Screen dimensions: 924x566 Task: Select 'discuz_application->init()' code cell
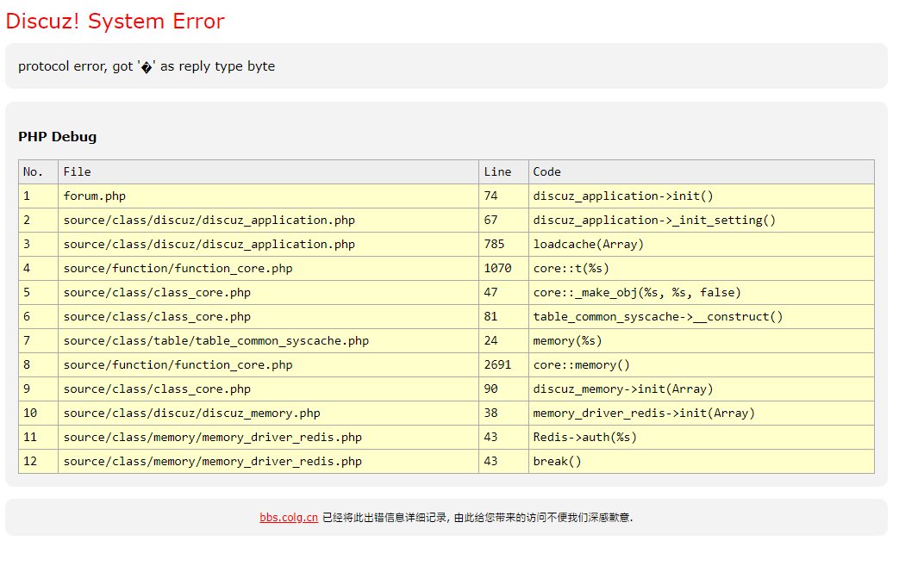click(x=702, y=196)
